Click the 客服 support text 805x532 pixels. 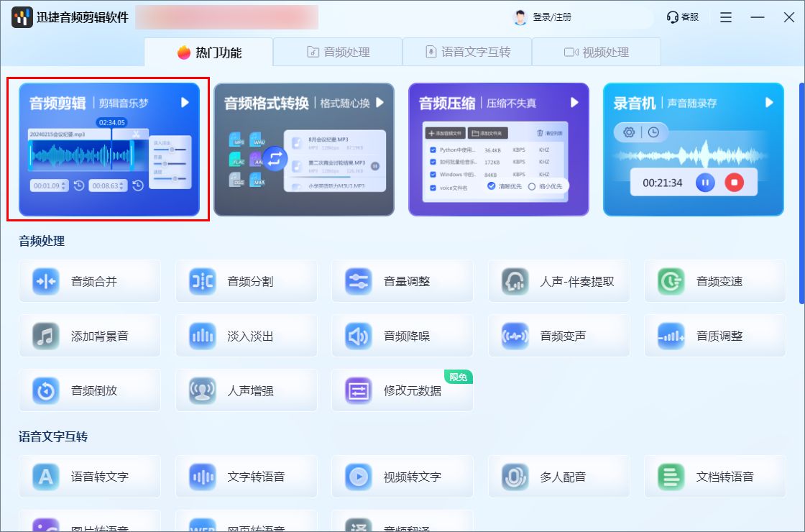point(690,17)
